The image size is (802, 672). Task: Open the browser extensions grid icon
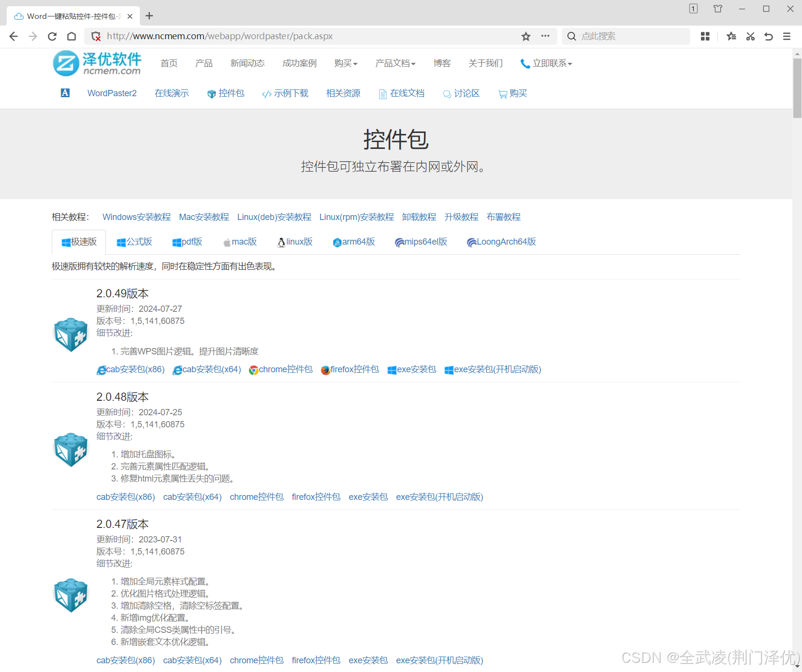coord(705,36)
